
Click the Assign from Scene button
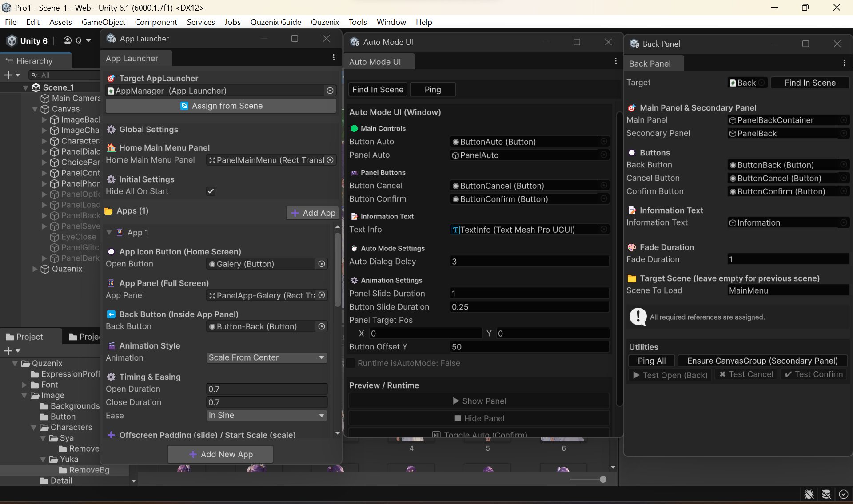pyautogui.click(x=220, y=106)
